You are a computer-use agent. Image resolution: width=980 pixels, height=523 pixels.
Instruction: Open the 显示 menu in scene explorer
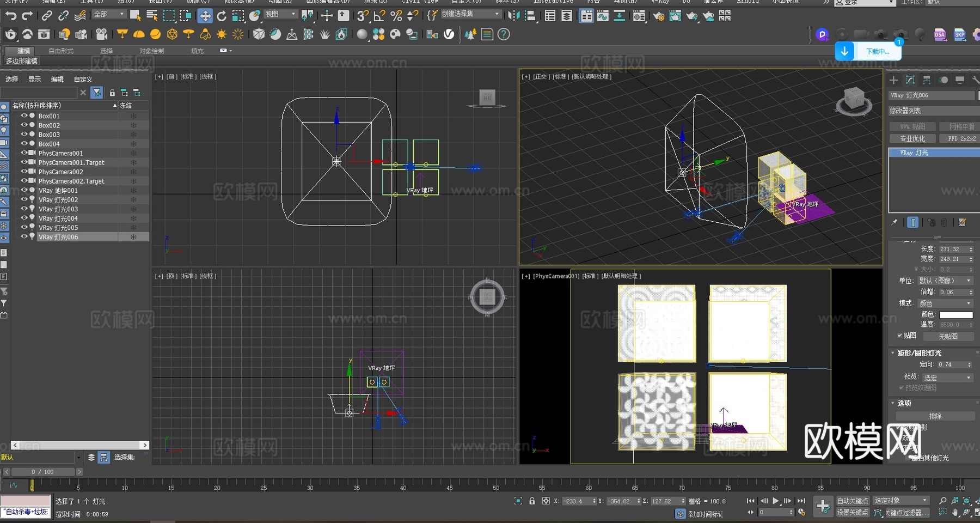[x=34, y=79]
